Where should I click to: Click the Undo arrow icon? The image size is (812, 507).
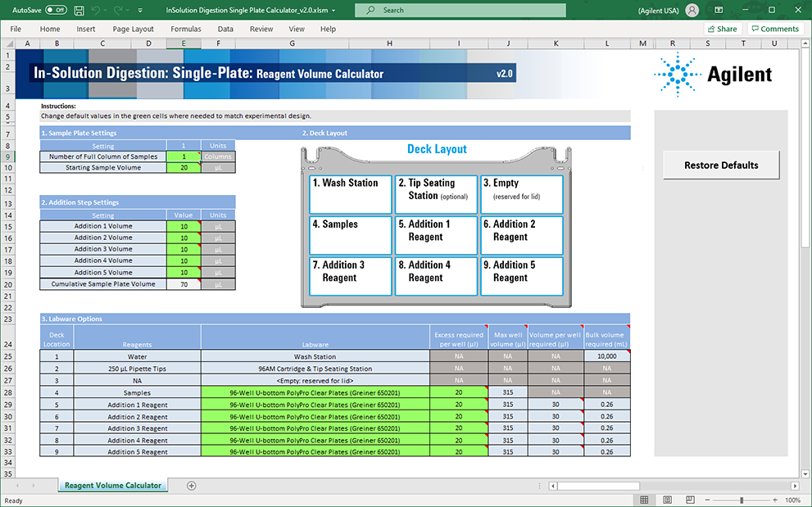pyautogui.click(x=95, y=10)
